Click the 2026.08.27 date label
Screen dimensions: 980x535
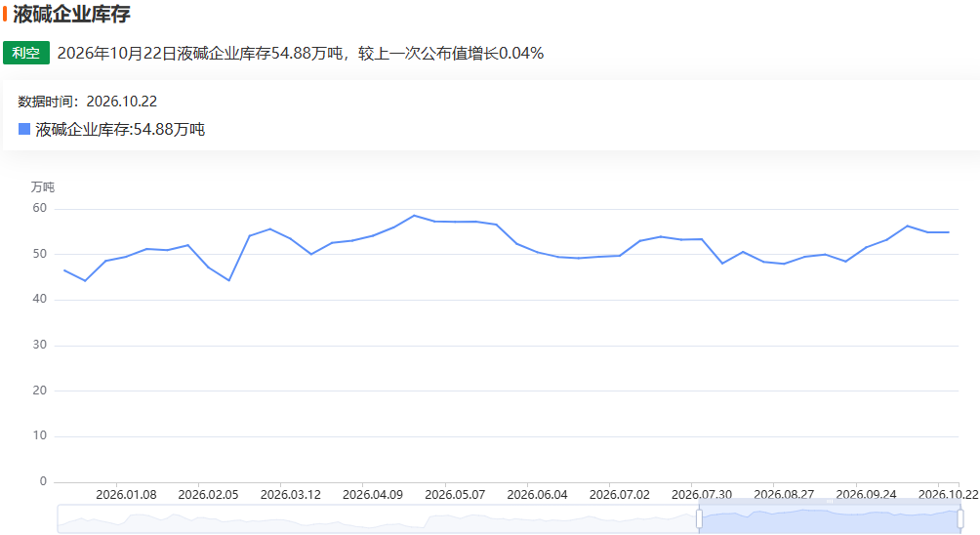point(784,494)
